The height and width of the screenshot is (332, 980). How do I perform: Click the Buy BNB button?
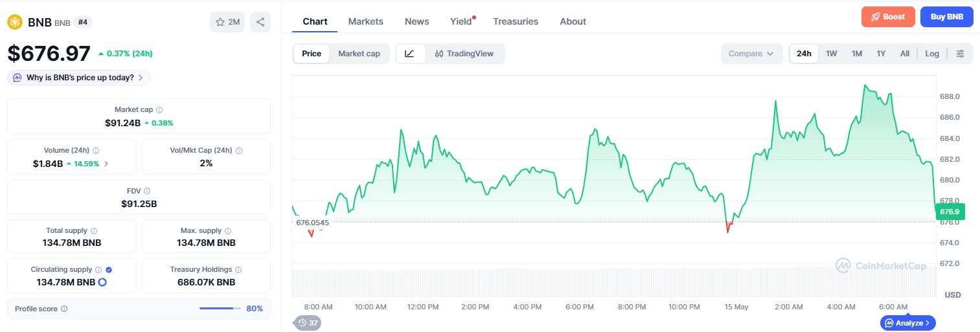point(946,17)
